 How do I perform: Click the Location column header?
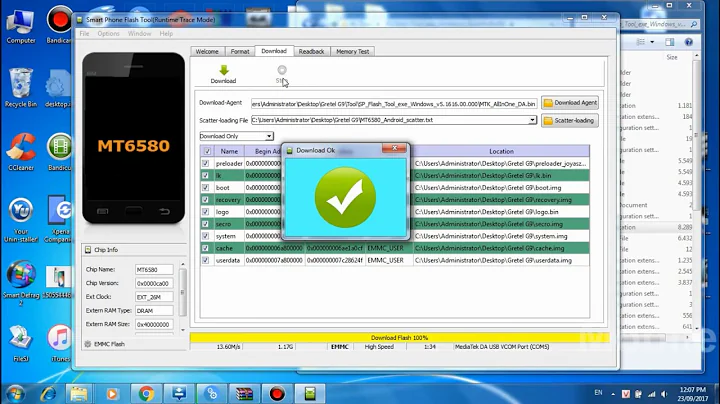tap(501, 151)
